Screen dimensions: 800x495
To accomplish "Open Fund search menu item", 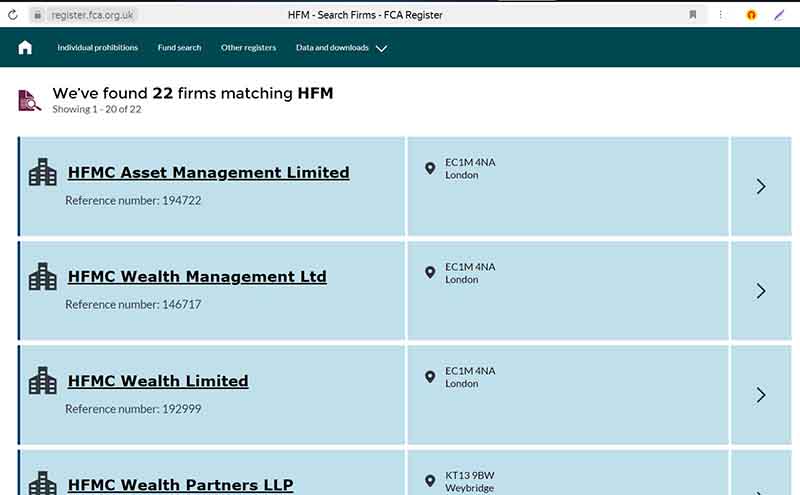I will (180, 47).
